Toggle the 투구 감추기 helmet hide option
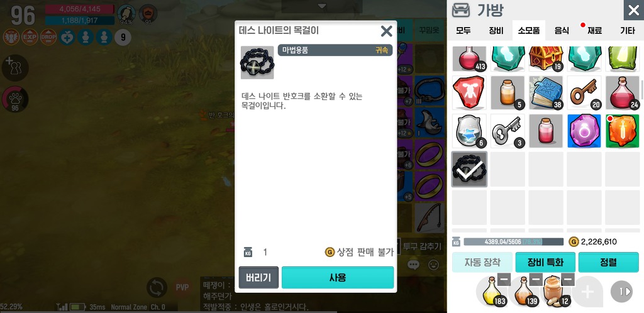 pos(419,246)
